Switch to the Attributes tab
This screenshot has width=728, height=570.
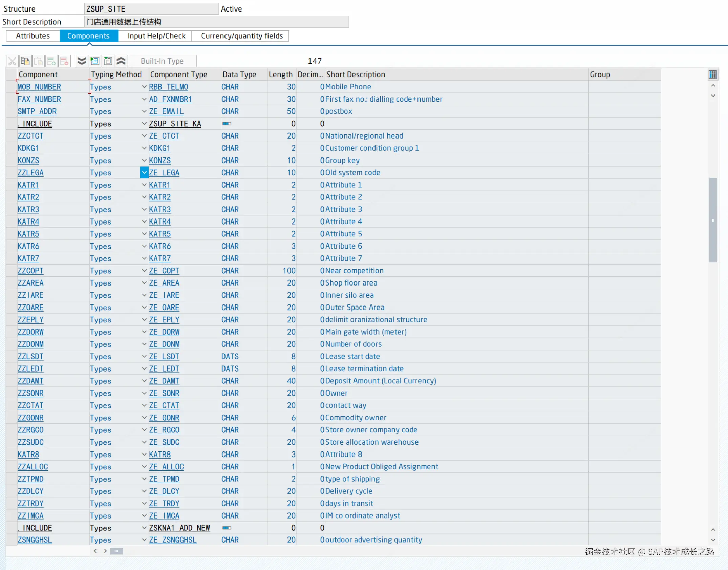pos(33,36)
